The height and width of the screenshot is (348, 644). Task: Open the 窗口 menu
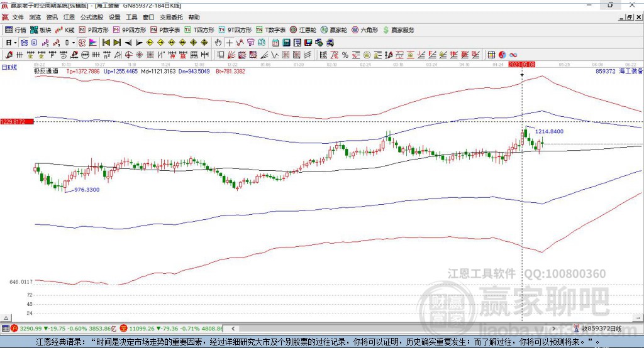click(148, 17)
